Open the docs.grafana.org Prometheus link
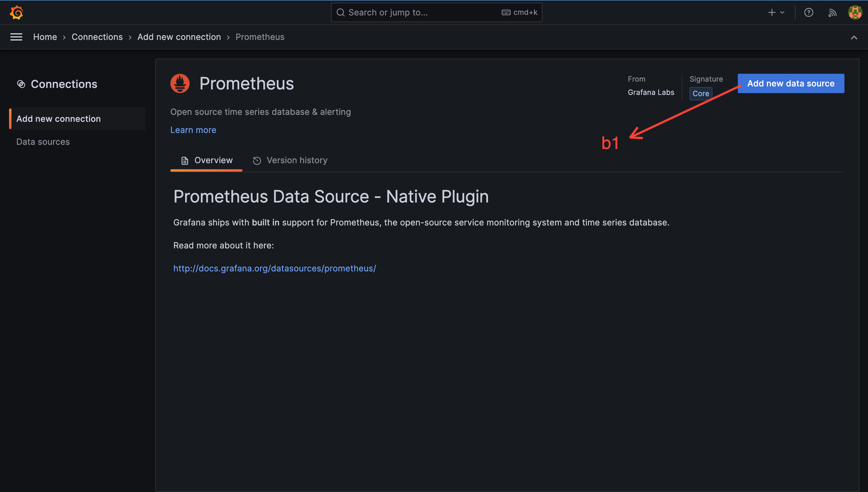Screen dimensions: 868x492 point(275,268)
